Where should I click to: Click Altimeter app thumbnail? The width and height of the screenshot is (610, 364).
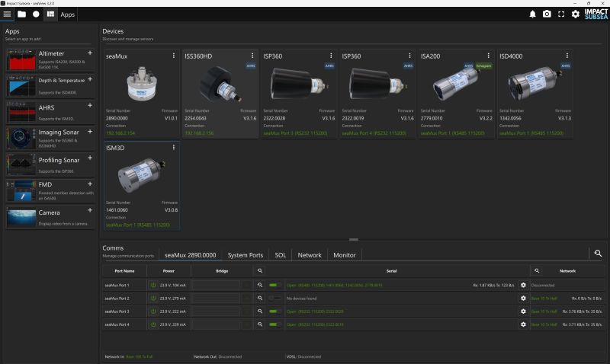[x=21, y=60]
